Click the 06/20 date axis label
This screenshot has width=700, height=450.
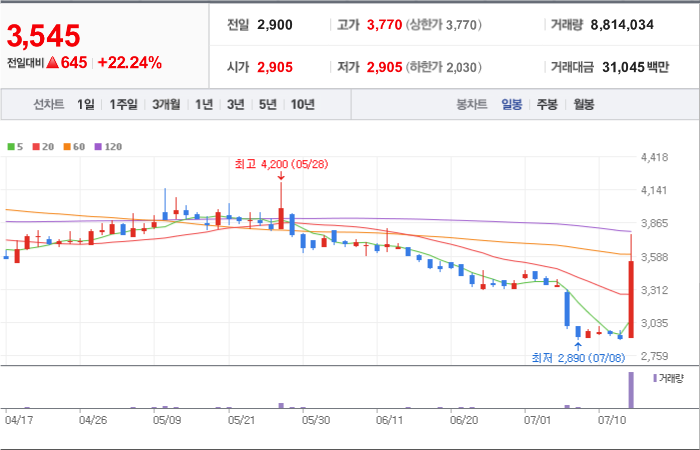[x=464, y=420]
